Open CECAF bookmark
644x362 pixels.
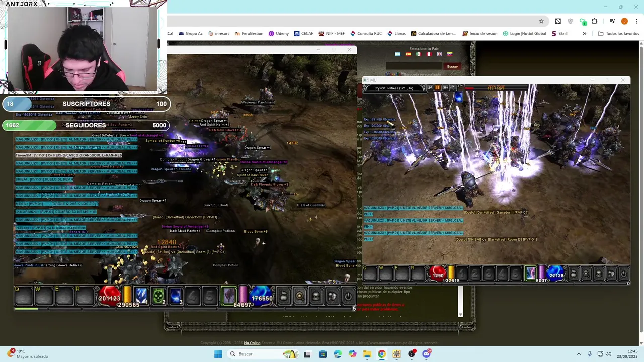pos(303,34)
